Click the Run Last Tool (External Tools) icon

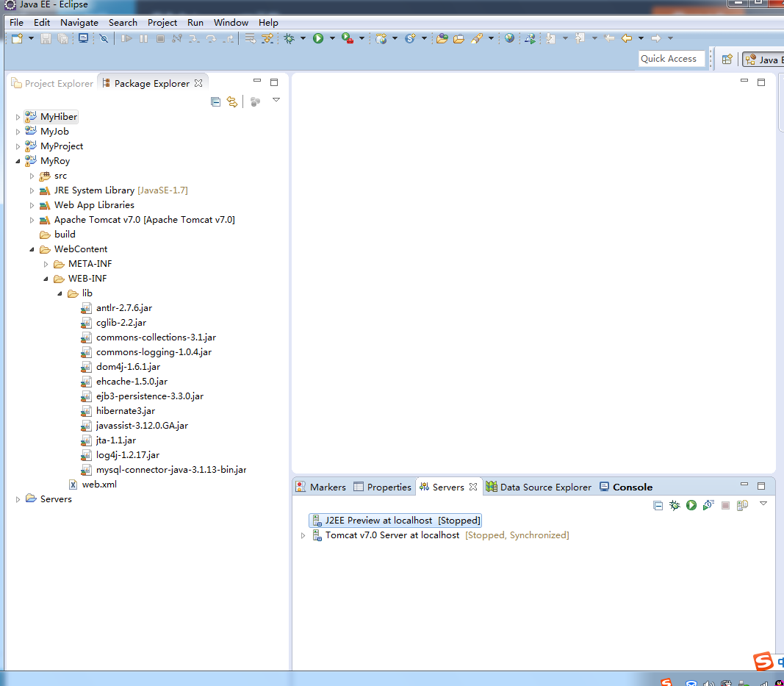(x=348, y=38)
